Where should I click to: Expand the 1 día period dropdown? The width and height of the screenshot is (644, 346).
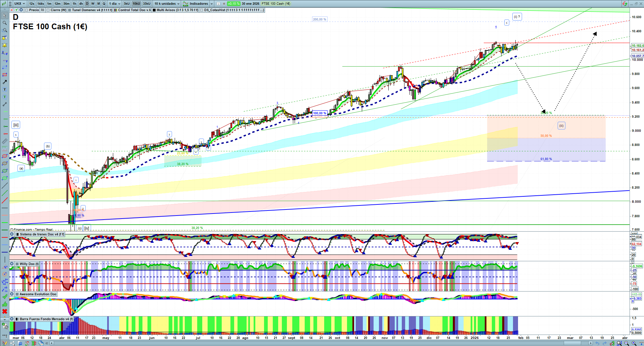tap(114, 4)
